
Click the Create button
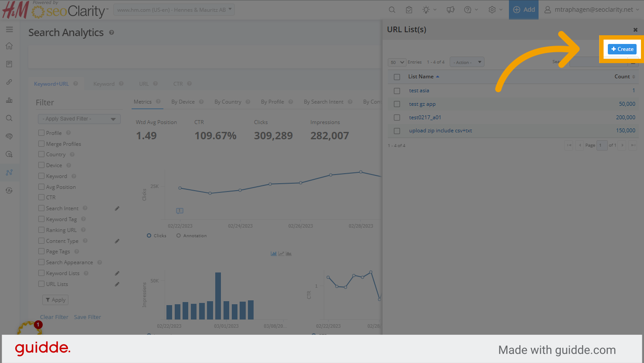point(622,49)
